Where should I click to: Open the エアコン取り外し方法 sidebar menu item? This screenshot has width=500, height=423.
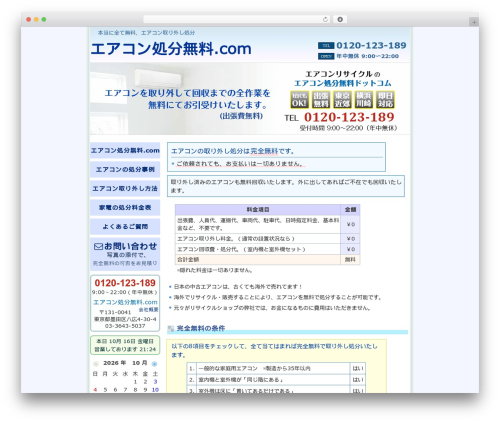pyautogui.click(x=125, y=188)
